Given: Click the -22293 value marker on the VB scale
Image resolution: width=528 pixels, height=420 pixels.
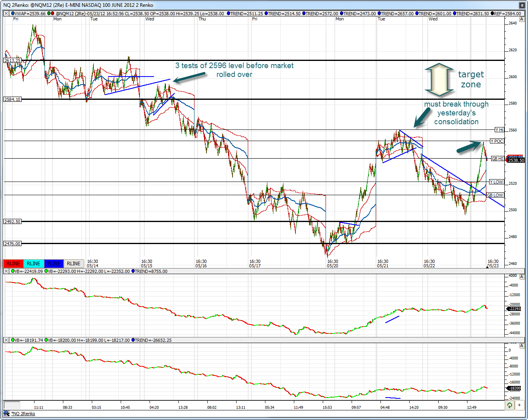Looking at the screenshot, I should pos(514,309).
